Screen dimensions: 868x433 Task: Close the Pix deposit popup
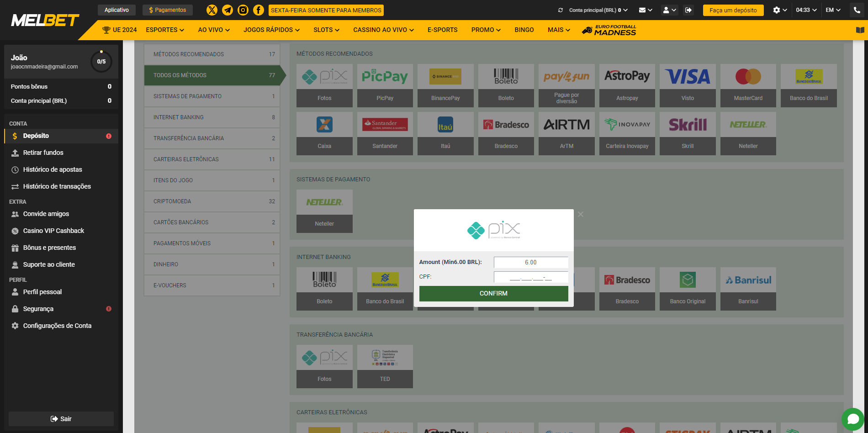click(581, 214)
